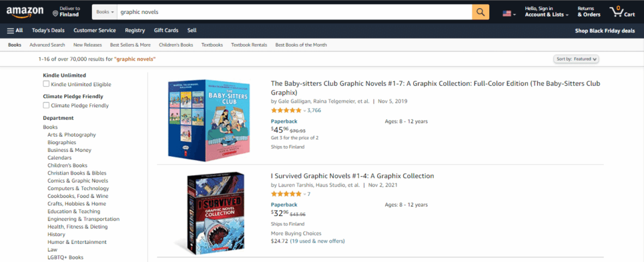Image resolution: width=644 pixels, height=262 pixels.
Task: Enable Climate Pledge Friendly filter
Action: click(46, 105)
